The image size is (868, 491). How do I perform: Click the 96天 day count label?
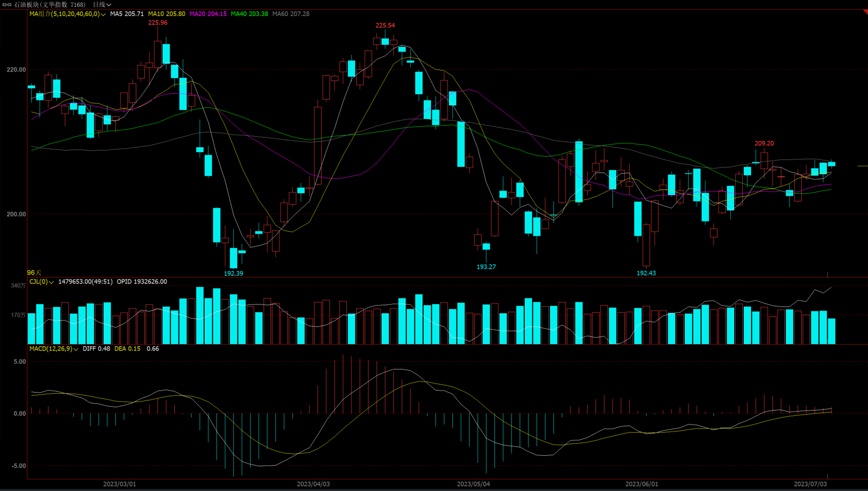[x=34, y=273]
